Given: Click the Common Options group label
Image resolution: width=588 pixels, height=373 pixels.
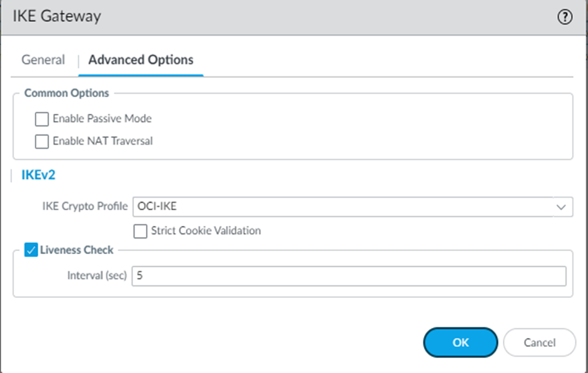Looking at the screenshot, I should pos(66,93).
